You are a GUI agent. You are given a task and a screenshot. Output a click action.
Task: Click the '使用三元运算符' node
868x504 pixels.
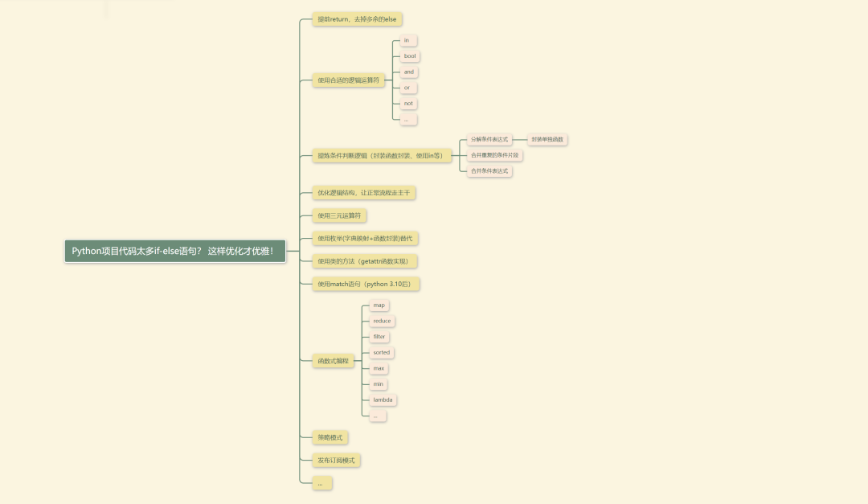[339, 215]
